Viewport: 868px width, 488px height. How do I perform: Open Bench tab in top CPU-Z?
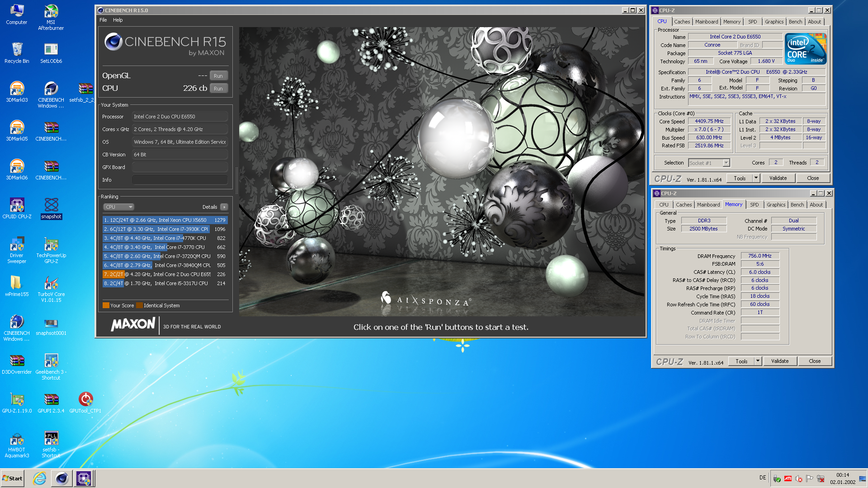point(795,22)
